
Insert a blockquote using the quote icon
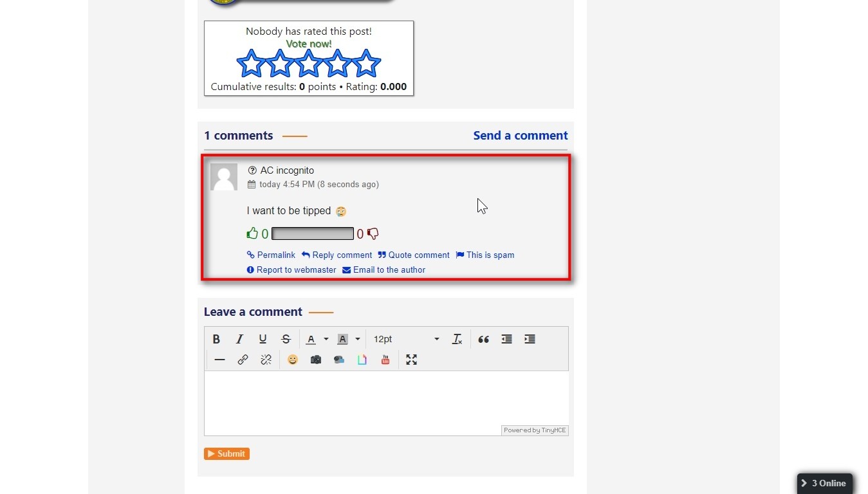tap(483, 339)
